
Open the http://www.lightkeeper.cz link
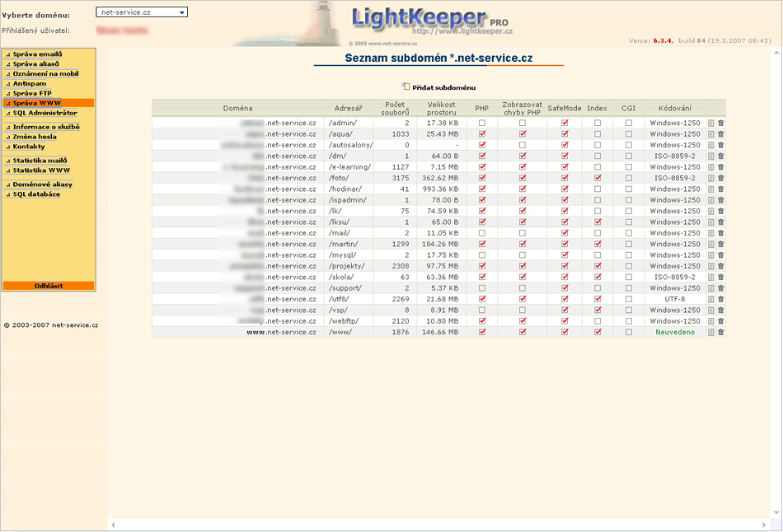[x=462, y=31]
